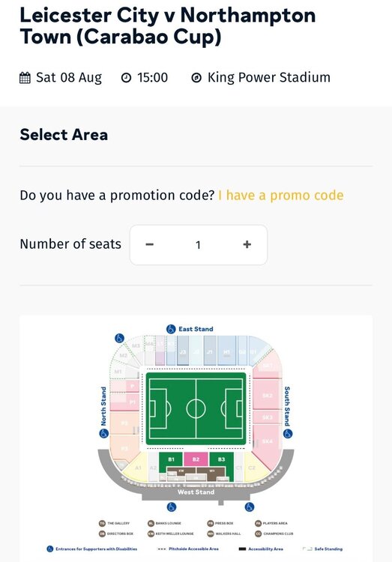Screen dimensions: 392x562
Task: Click the calendar icon beside Sat 08 Aug
Action: [25, 77]
